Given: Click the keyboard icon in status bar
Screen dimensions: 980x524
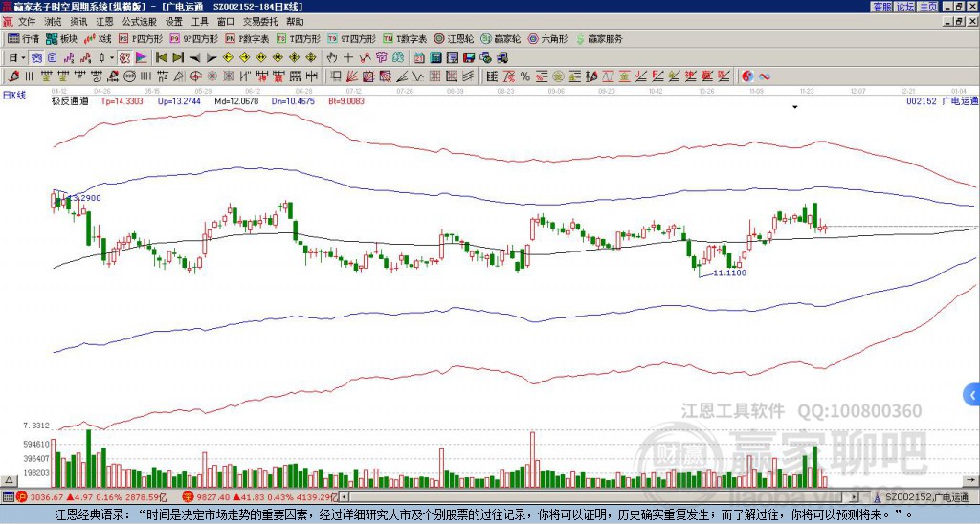Looking at the screenshot, I should [x=8, y=497].
